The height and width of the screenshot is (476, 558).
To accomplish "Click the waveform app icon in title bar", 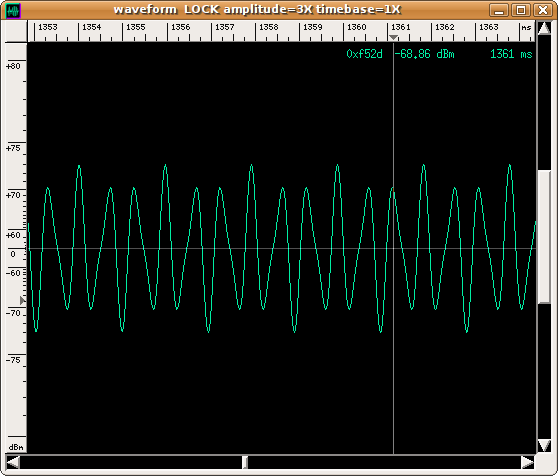I will click(13, 11).
